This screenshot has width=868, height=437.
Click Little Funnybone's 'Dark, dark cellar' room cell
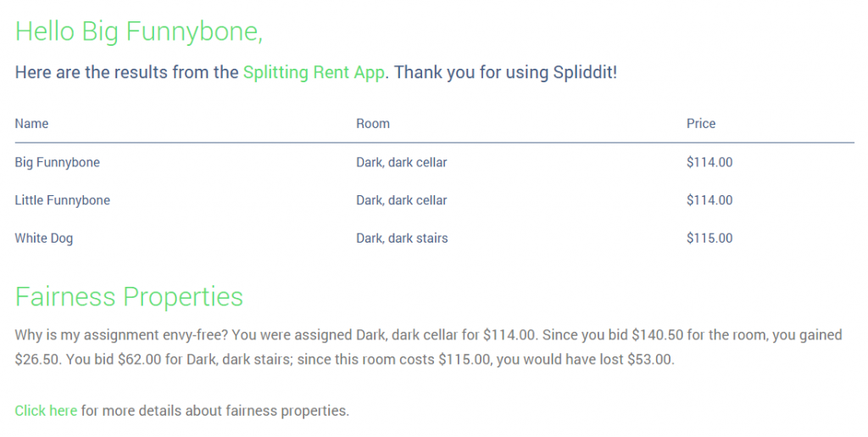tap(401, 200)
